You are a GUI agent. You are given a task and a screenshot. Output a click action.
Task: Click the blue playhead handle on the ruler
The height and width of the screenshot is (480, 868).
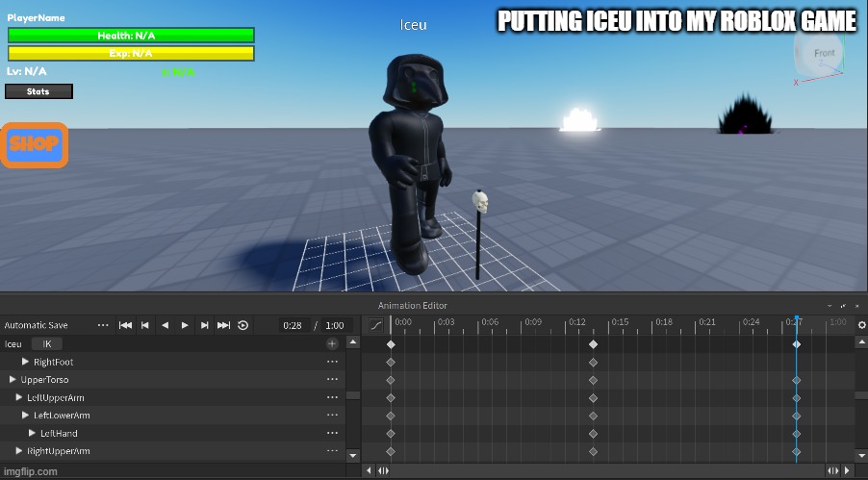tap(796, 319)
